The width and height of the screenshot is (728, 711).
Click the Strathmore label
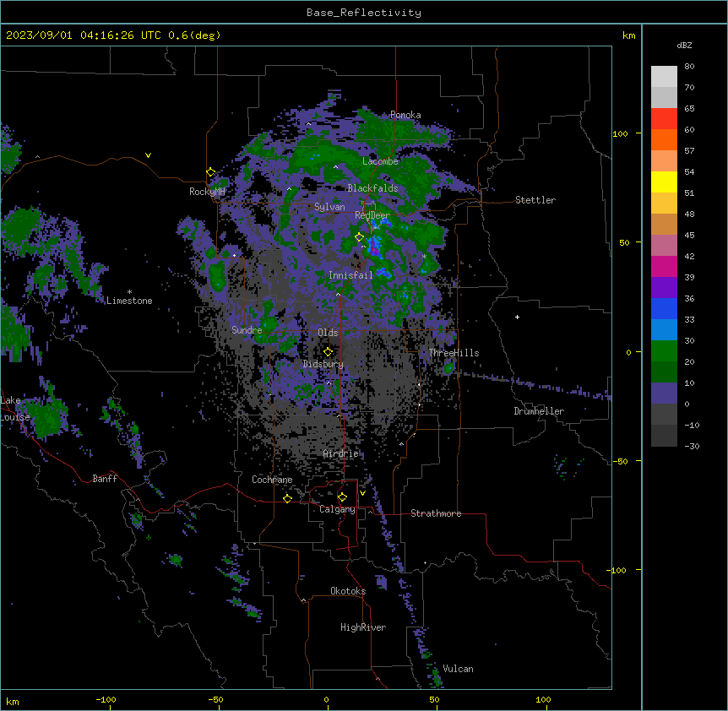point(436,513)
